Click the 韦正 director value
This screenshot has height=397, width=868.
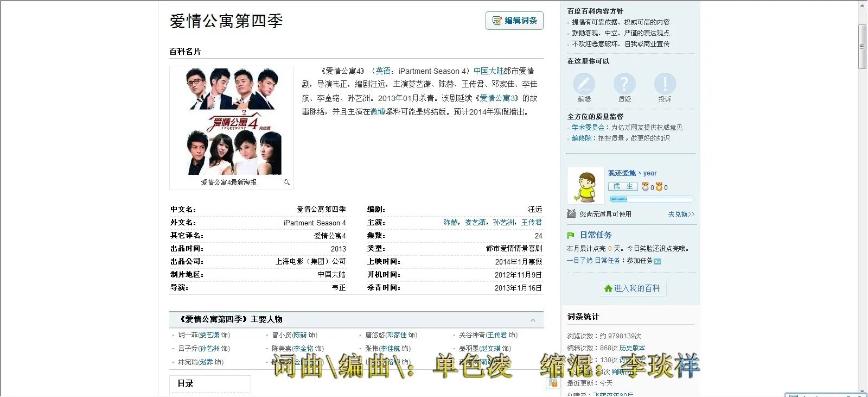tap(339, 288)
